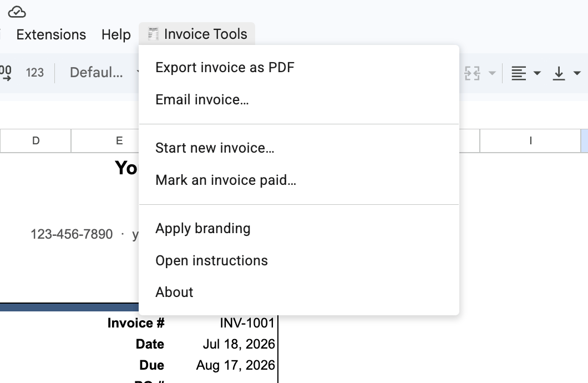Open the Extensions menu
Screen dimensions: 588x383
tap(51, 34)
